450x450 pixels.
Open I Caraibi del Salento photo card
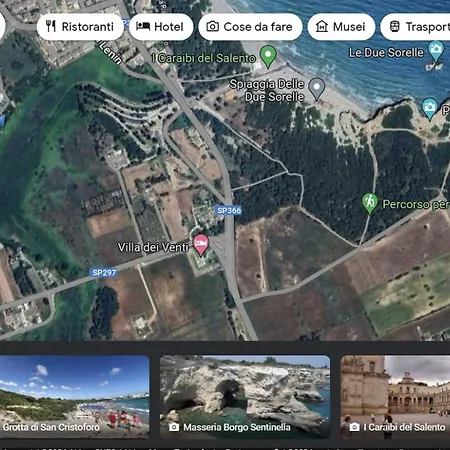click(x=395, y=396)
